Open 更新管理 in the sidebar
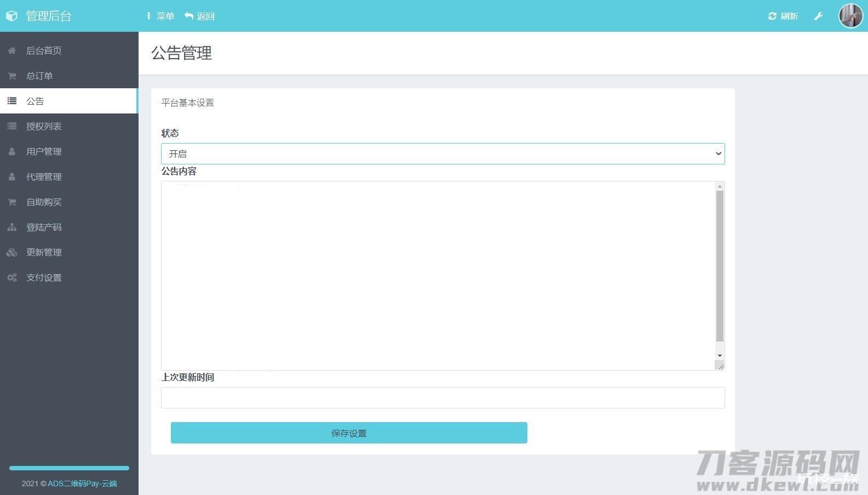868x495 pixels. [69, 252]
